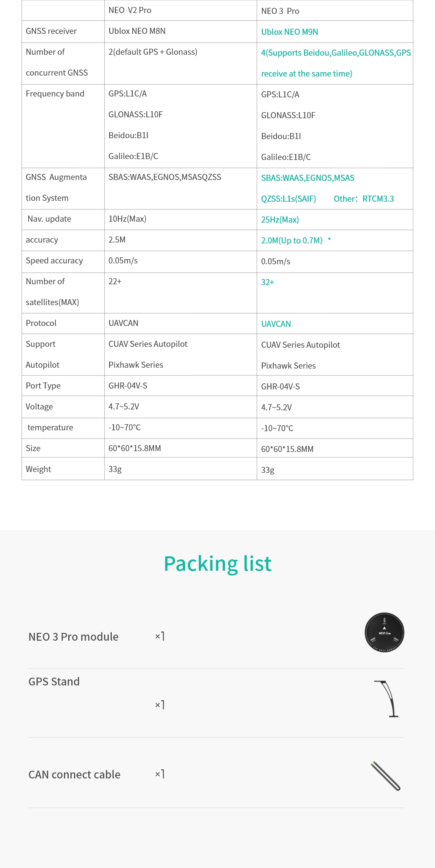The image size is (435, 868).
Task: Select the green Ublox NEO M9N text
Action: (289, 32)
